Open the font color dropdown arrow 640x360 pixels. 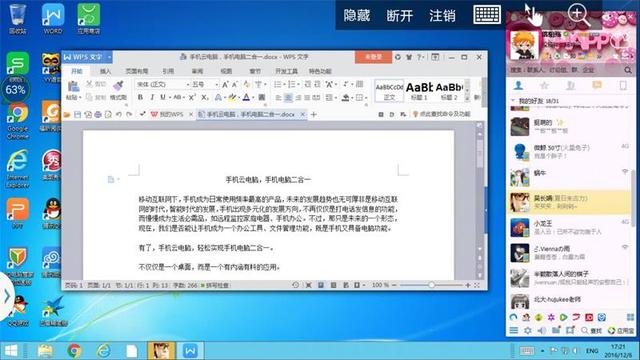[x=253, y=98]
